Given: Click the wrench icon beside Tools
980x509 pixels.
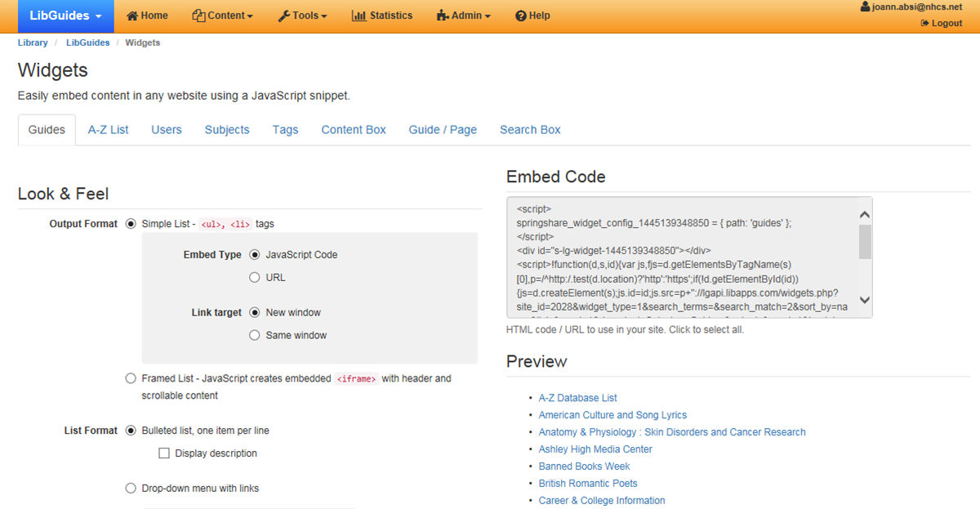Looking at the screenshot, I should (284, 16).
